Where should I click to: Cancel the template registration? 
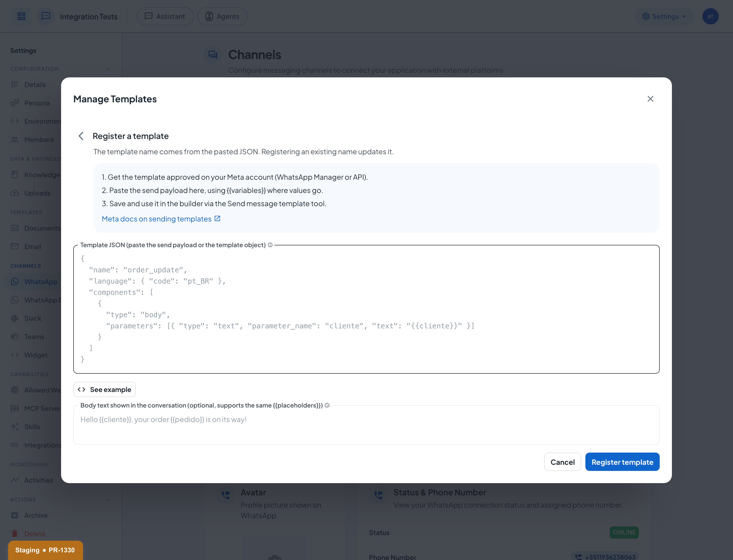[x=562, y=462]
